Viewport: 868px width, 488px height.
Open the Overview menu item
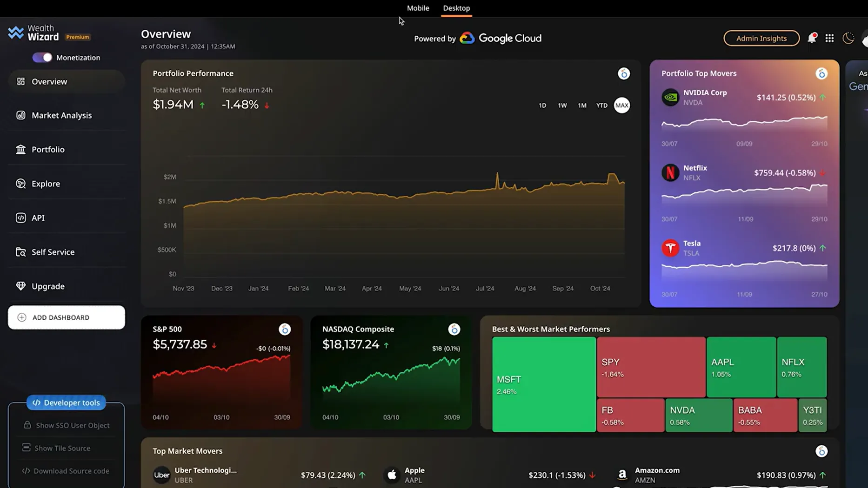67,81
